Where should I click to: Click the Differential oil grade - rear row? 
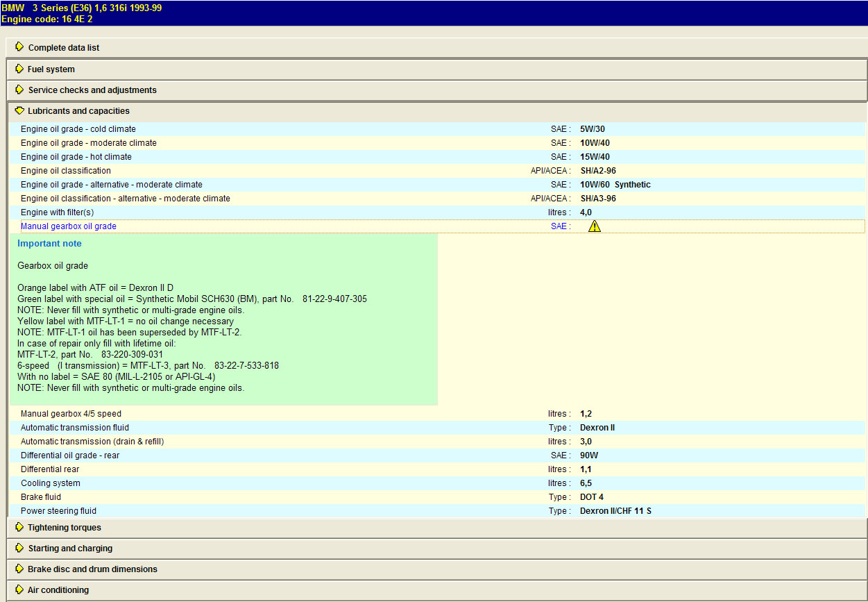point(71,455)
